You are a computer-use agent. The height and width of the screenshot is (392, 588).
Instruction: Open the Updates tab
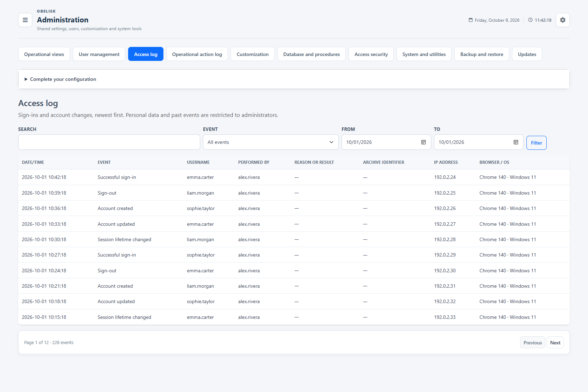coord(527,54)
